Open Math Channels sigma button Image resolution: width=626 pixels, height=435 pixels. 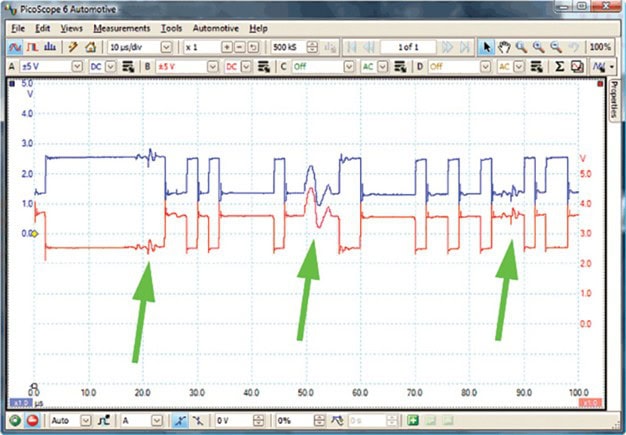click(560, 66)
